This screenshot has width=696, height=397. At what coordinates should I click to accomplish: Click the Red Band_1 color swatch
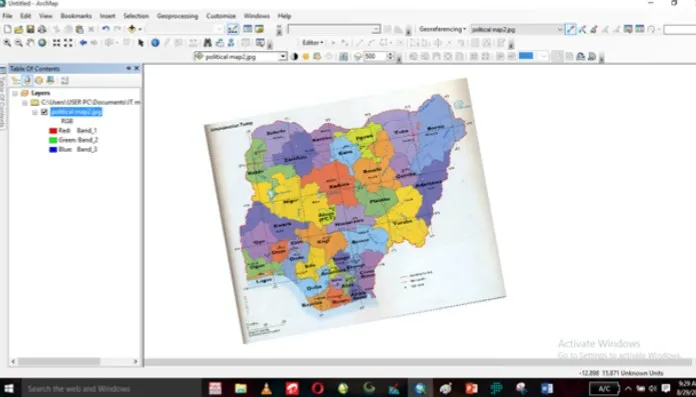53,131
